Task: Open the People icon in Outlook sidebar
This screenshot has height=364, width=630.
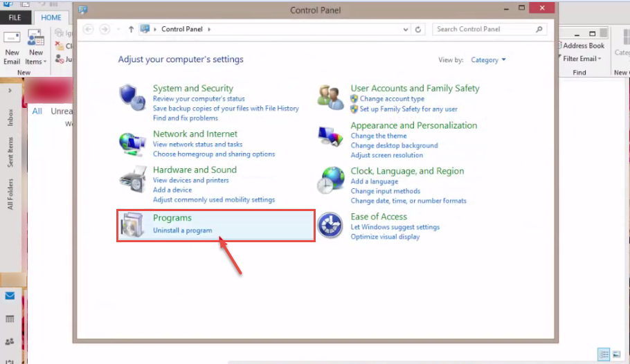Action: (x=10, y=341)
